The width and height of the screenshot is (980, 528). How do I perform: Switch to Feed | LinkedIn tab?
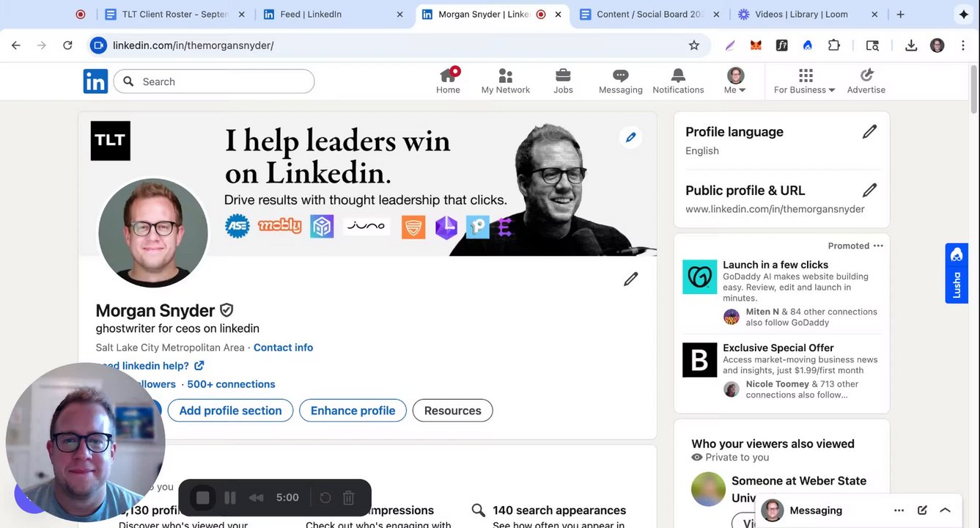pos(334,14)
